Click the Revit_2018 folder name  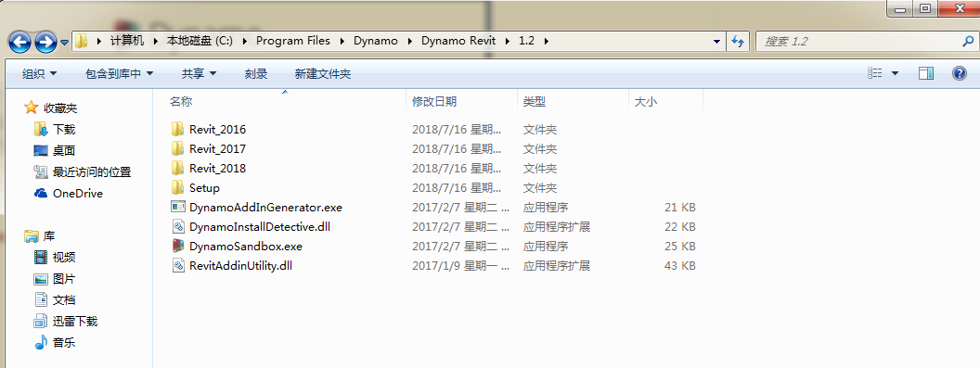coord(217,168)
